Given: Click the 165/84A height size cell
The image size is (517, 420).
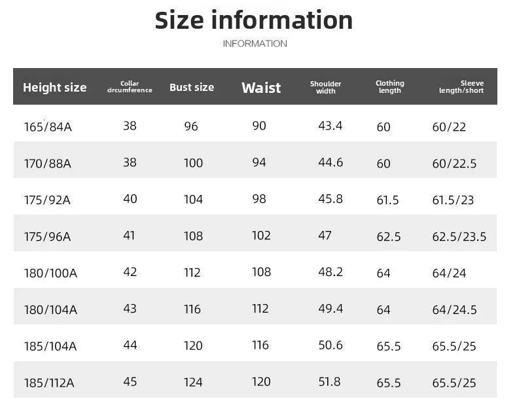Looking at the screenshot, I should (x=48, y=126).
